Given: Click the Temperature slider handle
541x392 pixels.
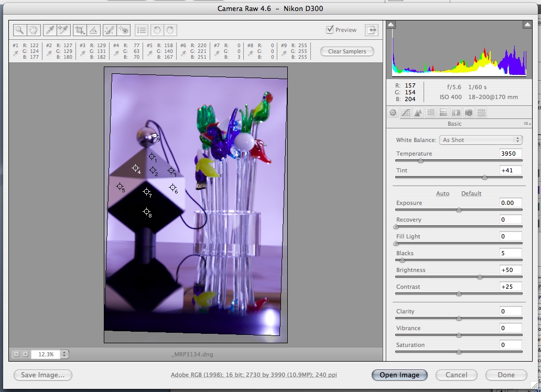Looking at the screenshot, I should [420, 161].
